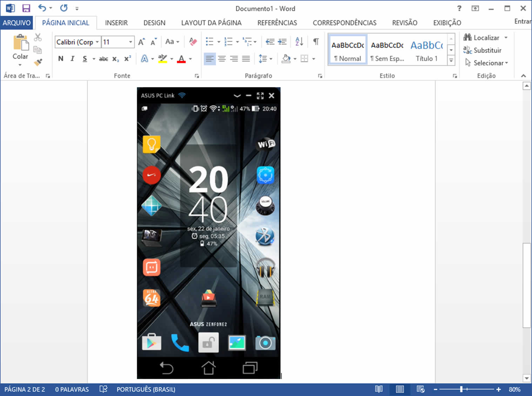
Task: Switch to the INSERIR tab
Action: 116,23
